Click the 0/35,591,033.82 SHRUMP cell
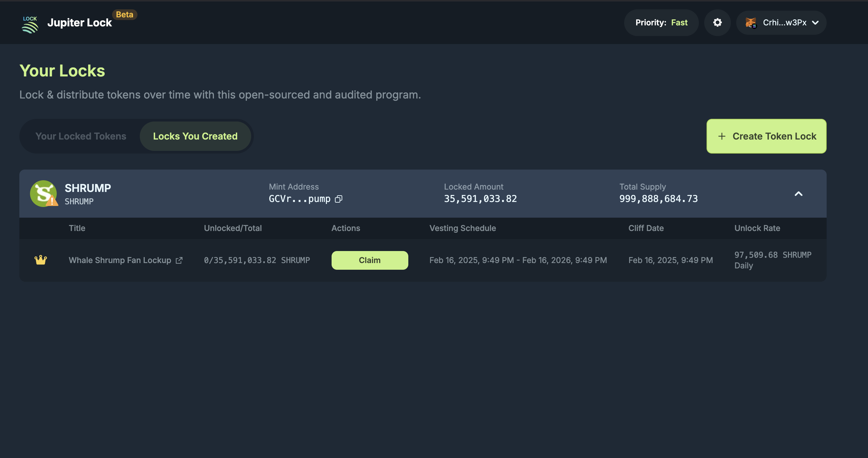The height and width of the screenshot is (458, 868). pyautogui.click(x=257, y=260)
